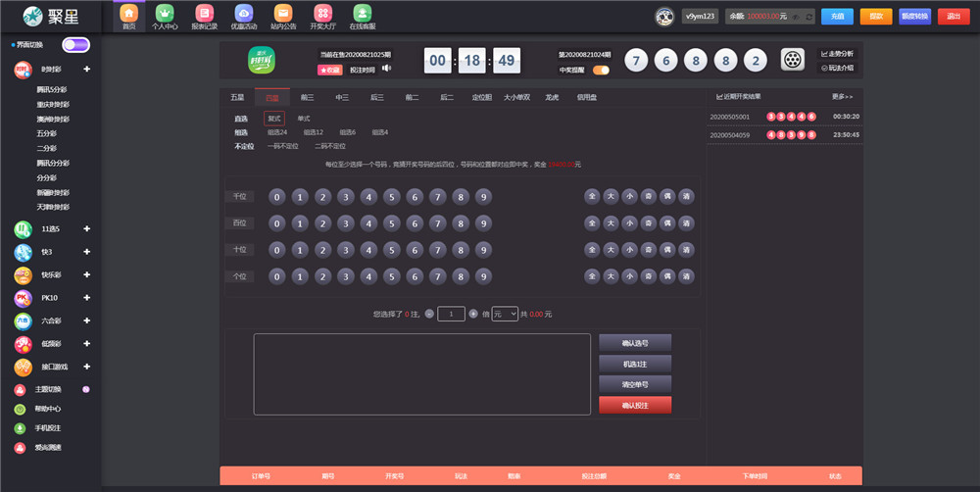Open the 报表记录 report icon
This screenshot has height=492, width=980.
(204, 14)
